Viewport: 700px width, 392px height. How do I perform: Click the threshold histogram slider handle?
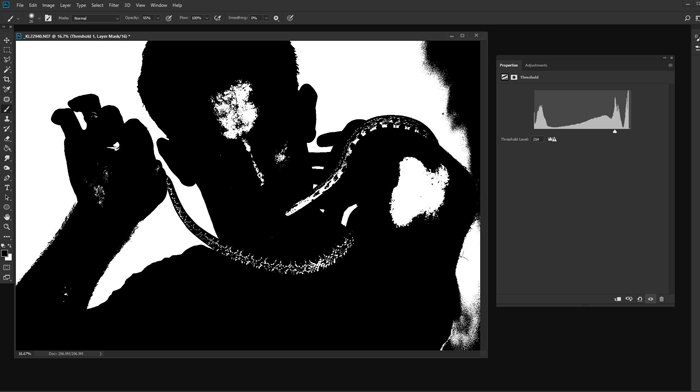click(615, 131)
